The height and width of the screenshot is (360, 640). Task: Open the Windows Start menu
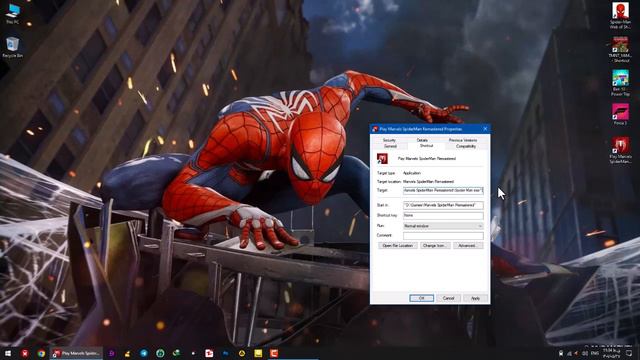pyautogui.click(x=8, y=353)
